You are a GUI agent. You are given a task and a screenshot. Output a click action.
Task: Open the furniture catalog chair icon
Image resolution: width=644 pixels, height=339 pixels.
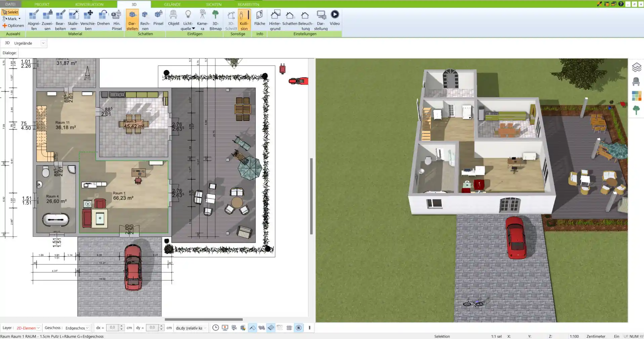[636, 82]
